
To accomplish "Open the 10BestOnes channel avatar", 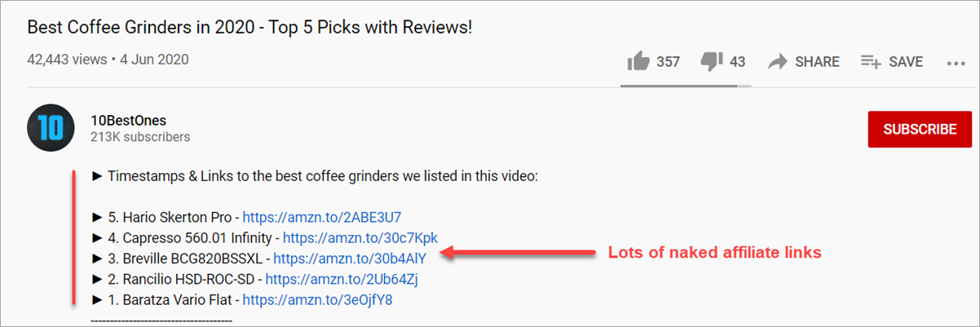I will click(51, 129).
